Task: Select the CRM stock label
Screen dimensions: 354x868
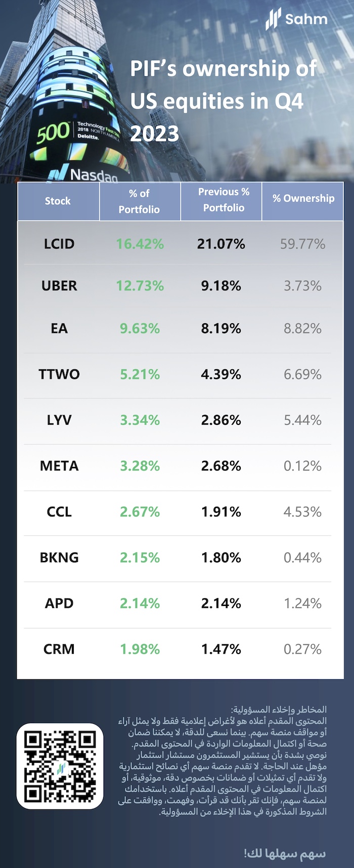Action: click(59, 649)
